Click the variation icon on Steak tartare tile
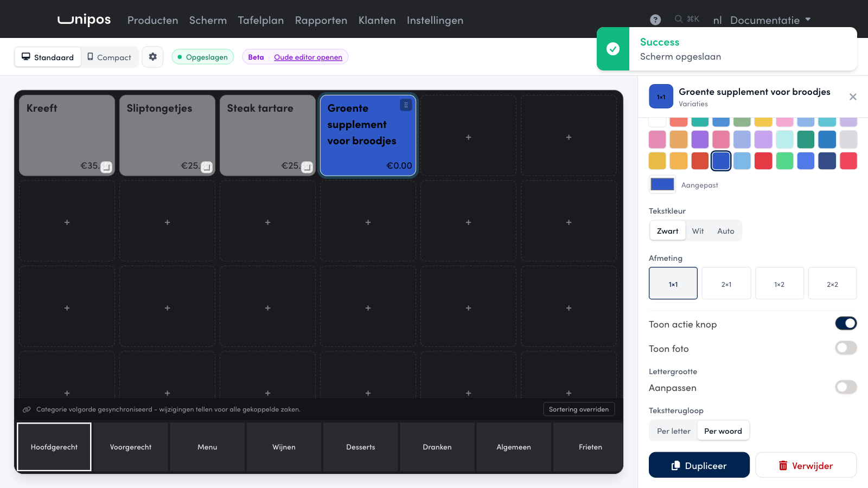Viewport: 868px width, 488px height. pyautogui.click(x=307, y=166)
